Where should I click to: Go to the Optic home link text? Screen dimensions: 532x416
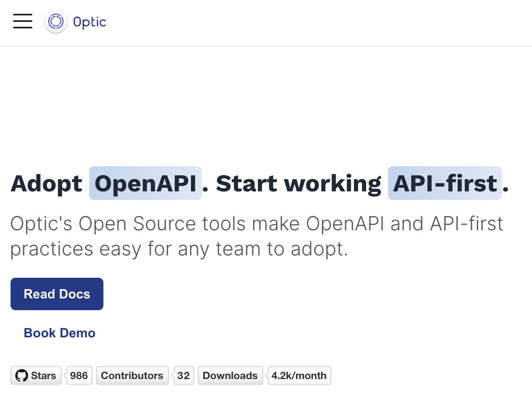point(90,22)
